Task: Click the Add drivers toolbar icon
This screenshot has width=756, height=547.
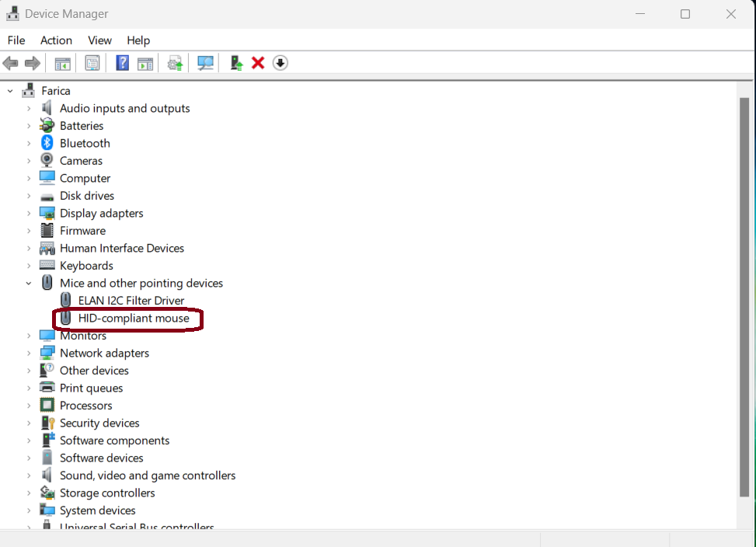Action: point(236,63)
